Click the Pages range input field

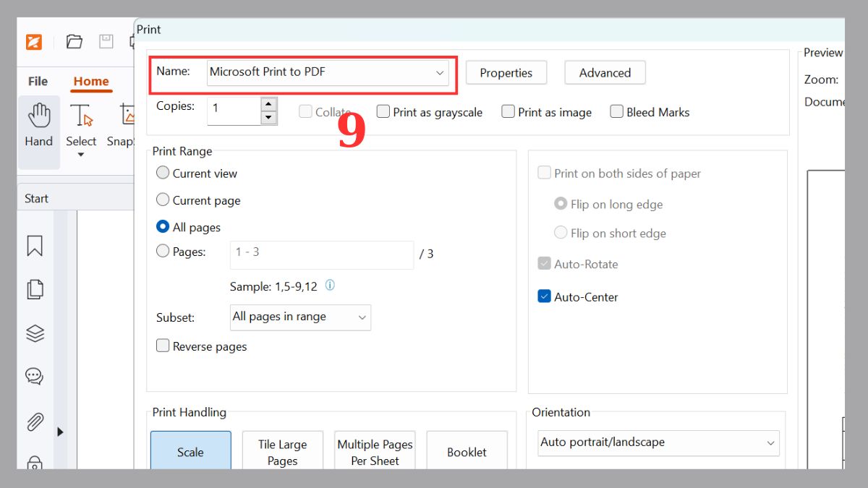pos(322,254)
